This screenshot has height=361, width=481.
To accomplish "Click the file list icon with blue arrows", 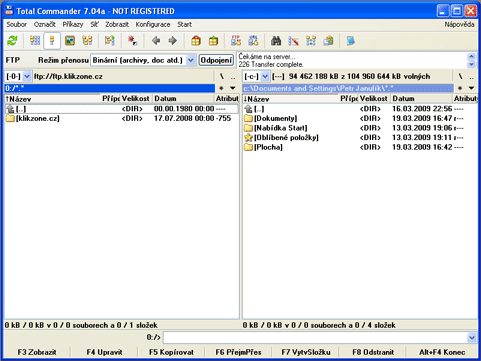I will [x=109, y=41].
